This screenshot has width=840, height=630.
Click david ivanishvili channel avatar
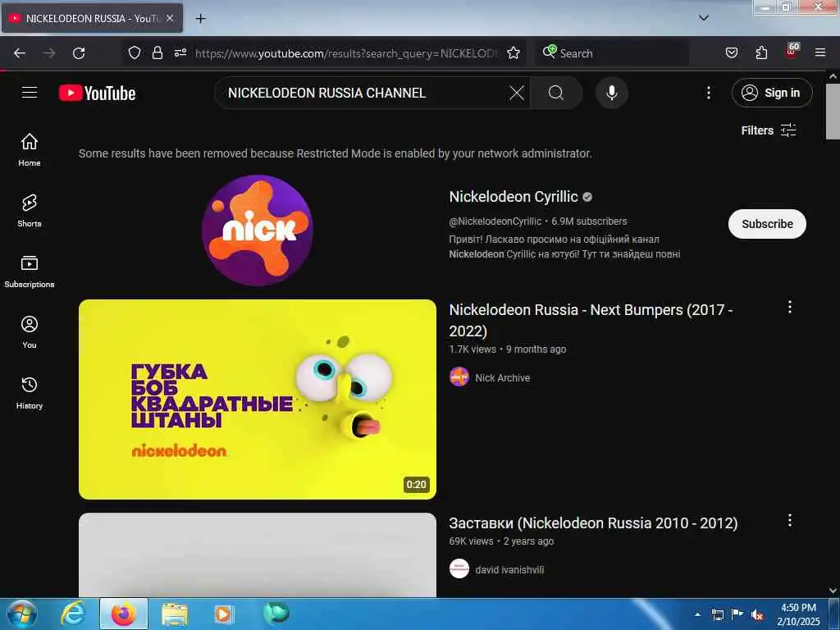pos(459,569)
